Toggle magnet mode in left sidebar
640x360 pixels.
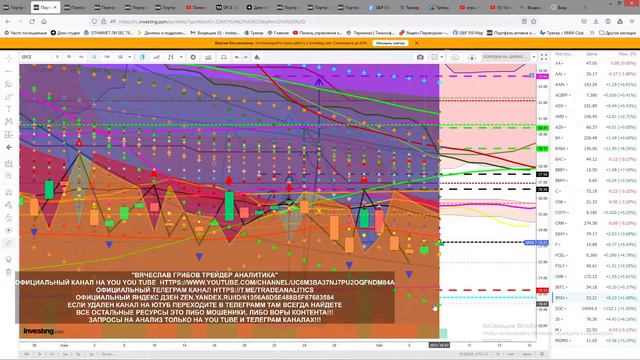(9, 192)
